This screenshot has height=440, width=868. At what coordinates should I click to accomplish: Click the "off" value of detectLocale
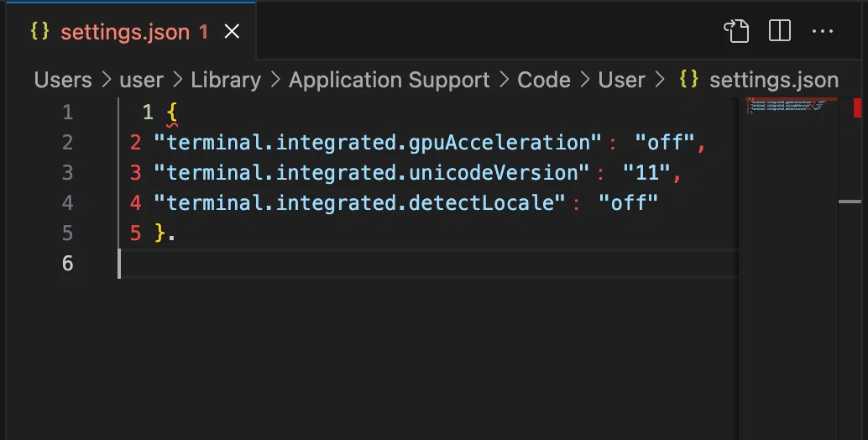pyautogui.click(x=628, y=203)
